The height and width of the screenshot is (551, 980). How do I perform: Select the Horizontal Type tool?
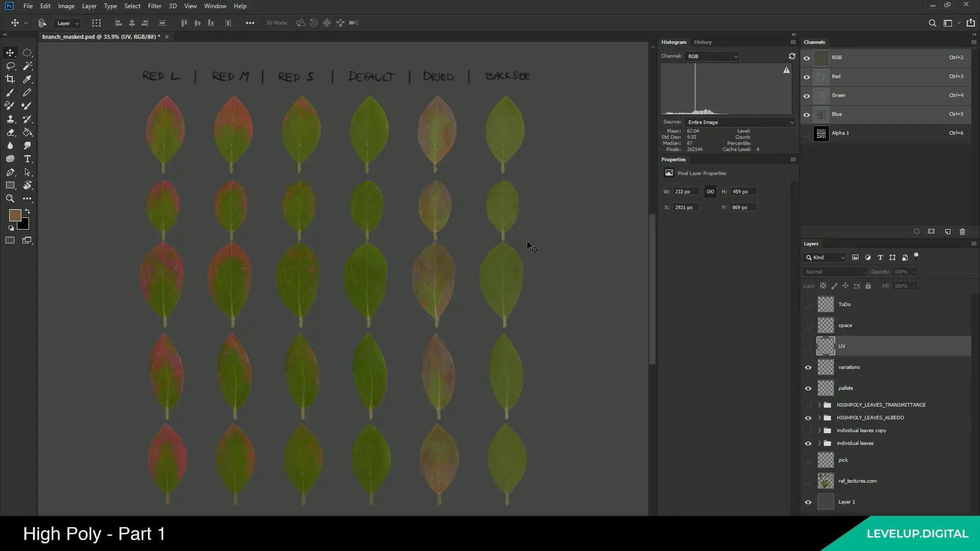click(x=28, y=159)
